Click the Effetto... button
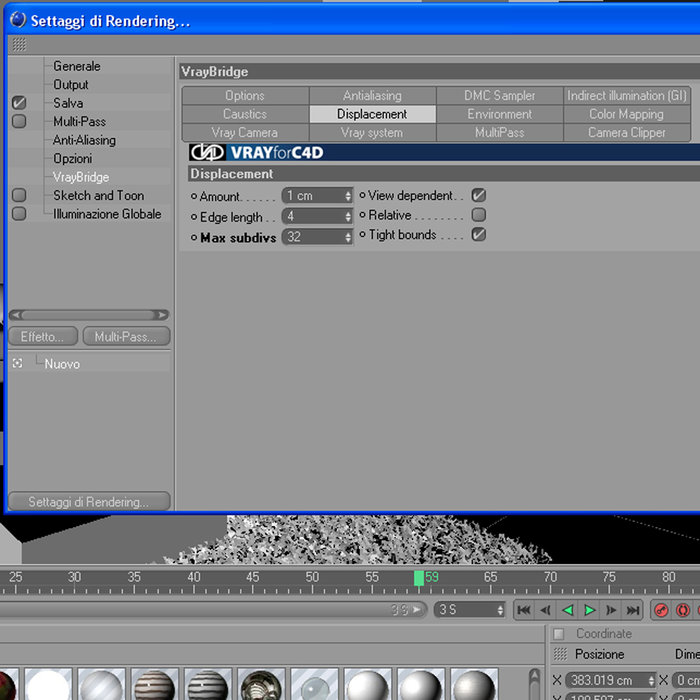The width and height of the screenshot is (700, 700). click(x=43, y=337)
